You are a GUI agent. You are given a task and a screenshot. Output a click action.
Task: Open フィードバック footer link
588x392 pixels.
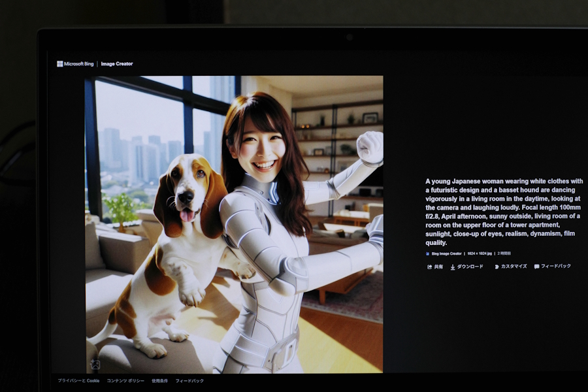tap(189, 381)
